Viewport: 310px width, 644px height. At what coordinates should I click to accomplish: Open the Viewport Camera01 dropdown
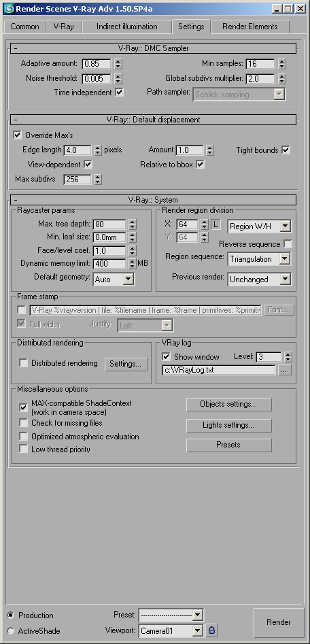coord(171,630)
